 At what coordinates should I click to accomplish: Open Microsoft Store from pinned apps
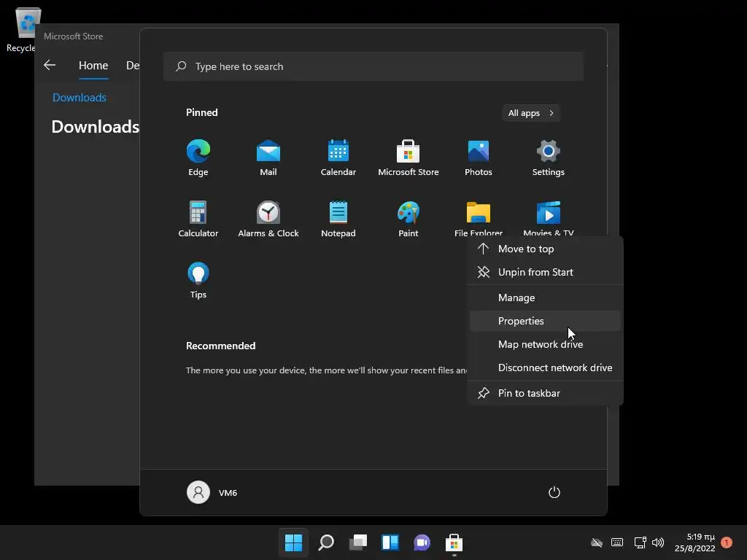[409, 157]
